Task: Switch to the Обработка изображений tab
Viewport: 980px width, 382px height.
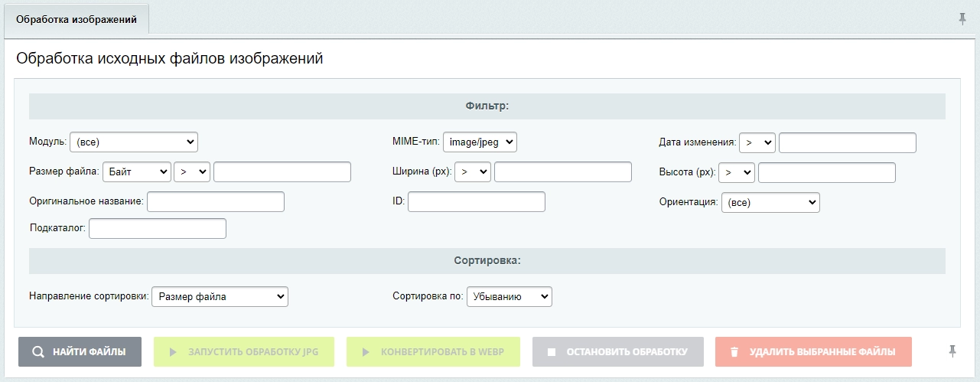Action: coord(77,20)
